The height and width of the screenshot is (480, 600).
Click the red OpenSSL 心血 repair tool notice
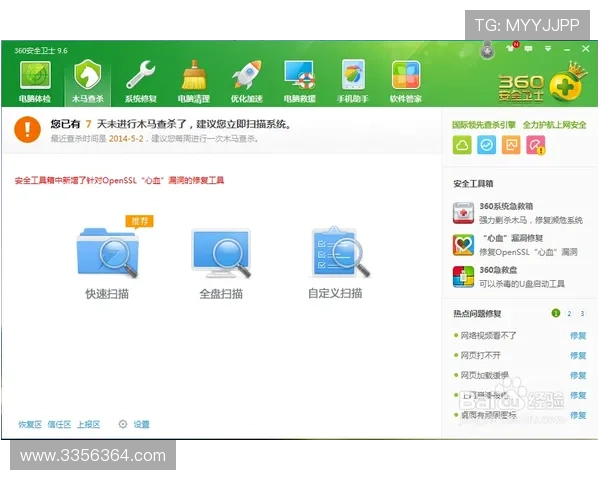tap(119, 180)
